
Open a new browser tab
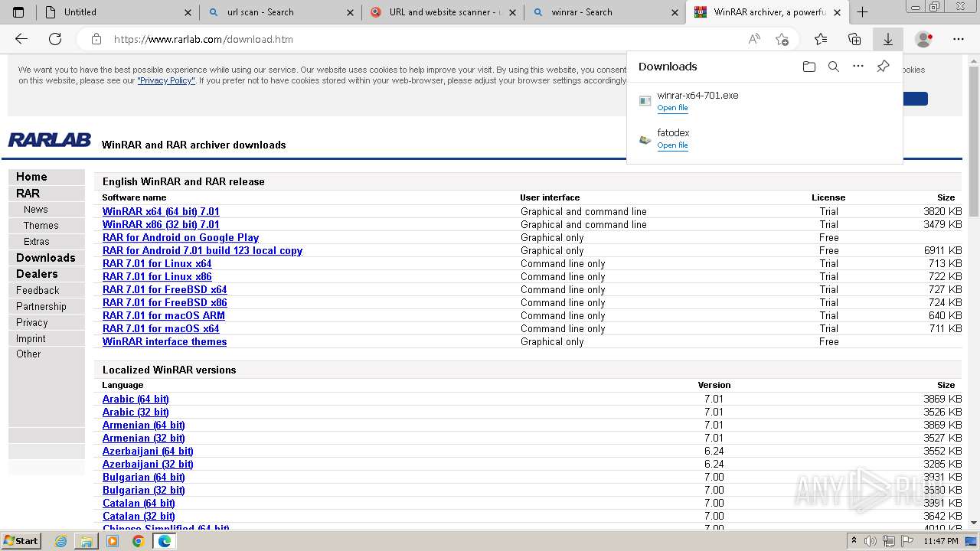[863, 11]
